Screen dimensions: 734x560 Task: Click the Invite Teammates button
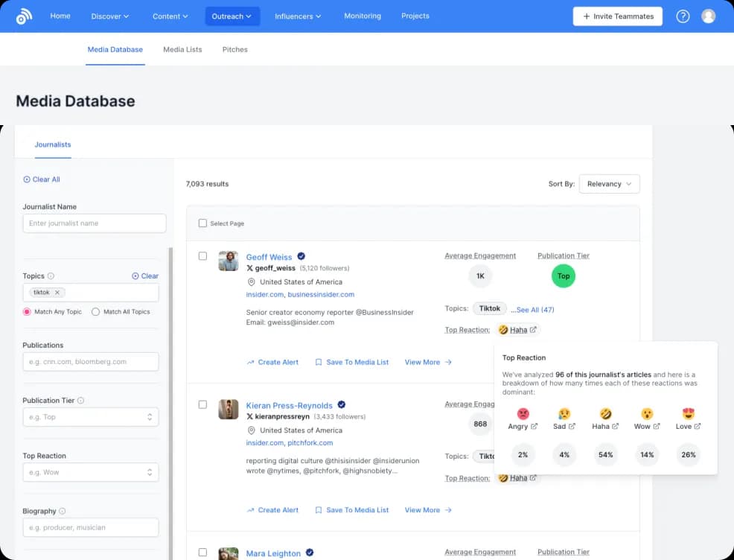[x=617, y=16]
